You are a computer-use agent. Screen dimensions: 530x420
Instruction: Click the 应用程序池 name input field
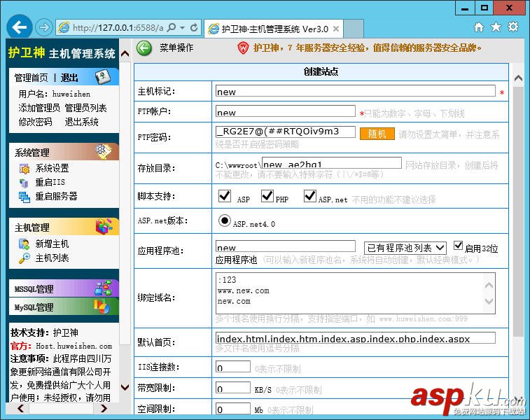(x=285, y=246)
